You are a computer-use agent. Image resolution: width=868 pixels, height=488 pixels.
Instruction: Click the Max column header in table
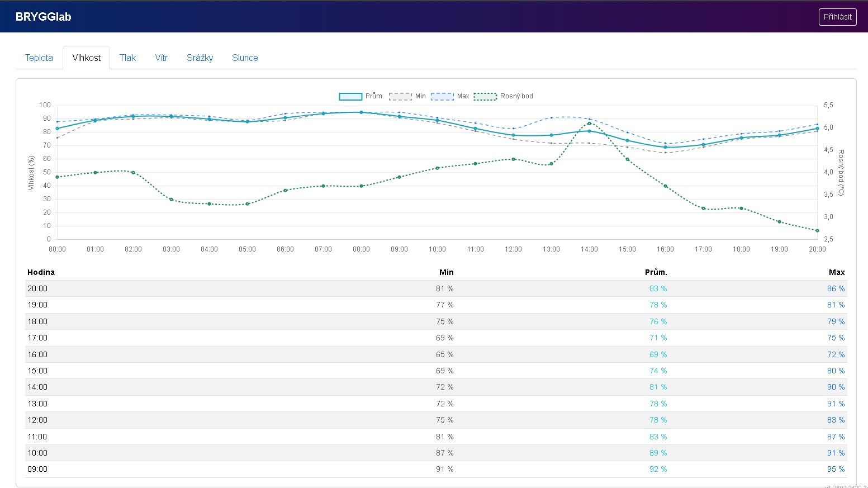click(837, 272)
